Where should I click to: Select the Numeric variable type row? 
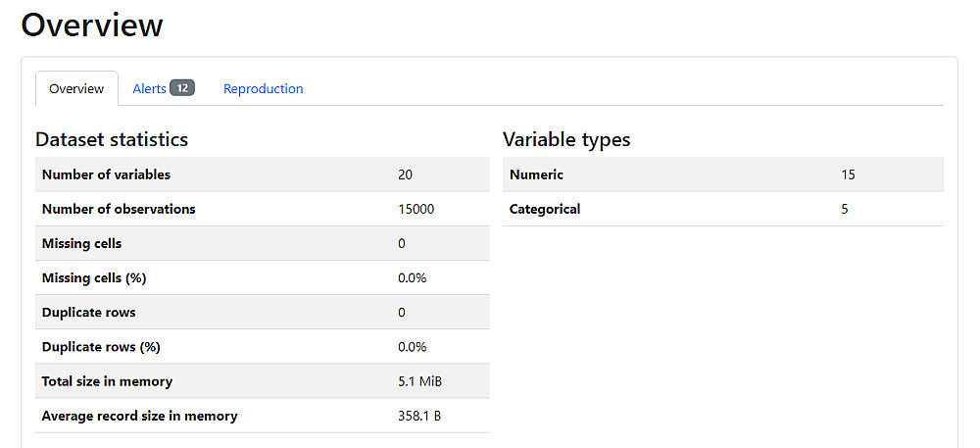(x=536, y=174)
